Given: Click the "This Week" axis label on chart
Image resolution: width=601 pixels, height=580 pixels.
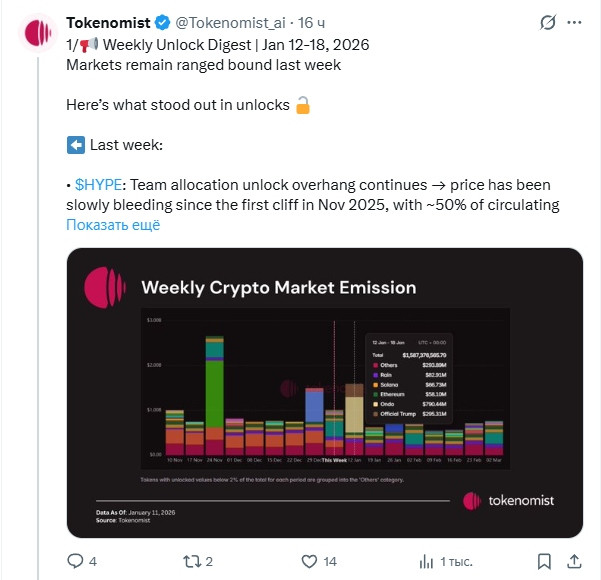Looking at the screenshot, I should (332, 460).
